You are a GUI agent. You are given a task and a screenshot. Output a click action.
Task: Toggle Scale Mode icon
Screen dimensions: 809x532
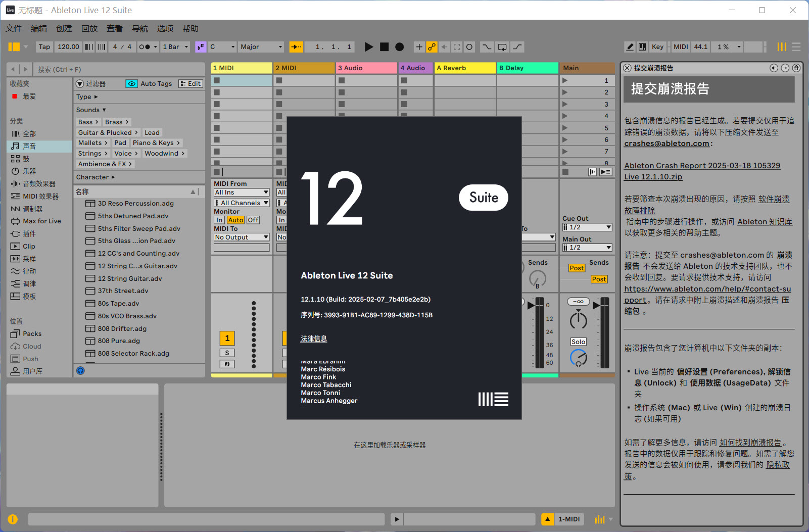(x=201, y=47)
